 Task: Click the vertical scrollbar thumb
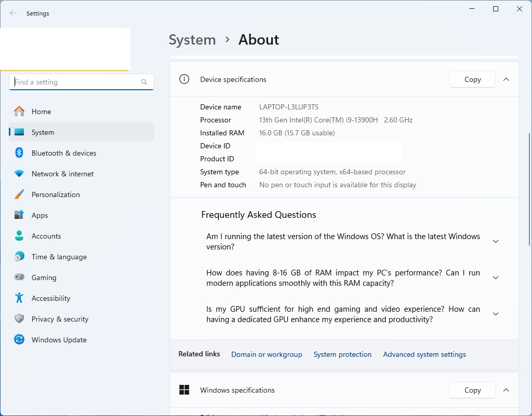[529, 189]
